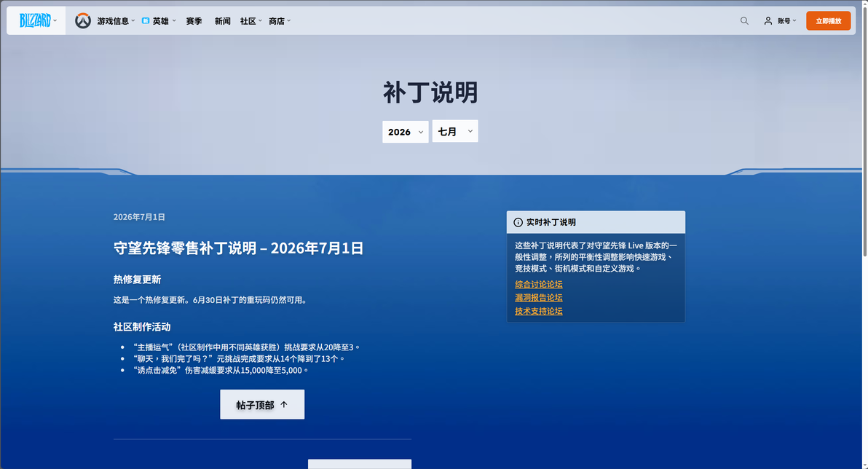Click the date text 2026年7月1日
The image size is (868, 469).
click(x=139, y=217)
